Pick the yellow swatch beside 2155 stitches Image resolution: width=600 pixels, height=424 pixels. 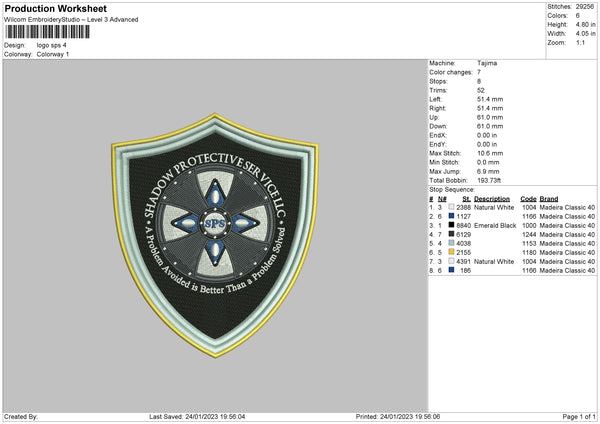click(x=452, y=252)
